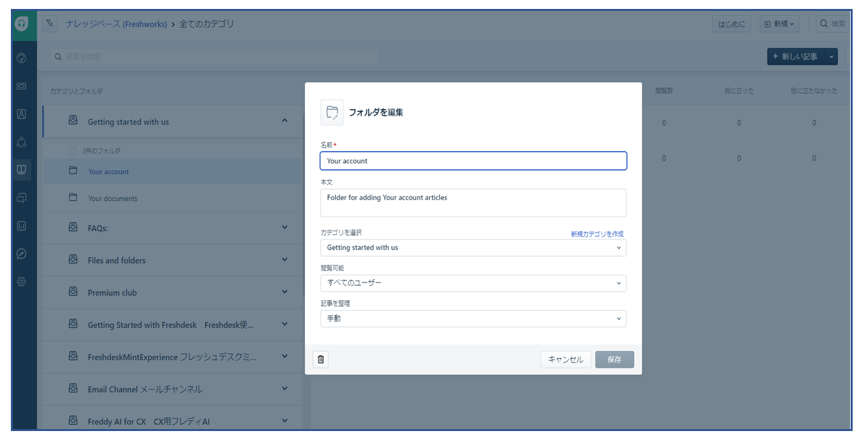Click the Files and folders category icon
The height and width of the screenshot is (440, 868).
tap(73, 259)
